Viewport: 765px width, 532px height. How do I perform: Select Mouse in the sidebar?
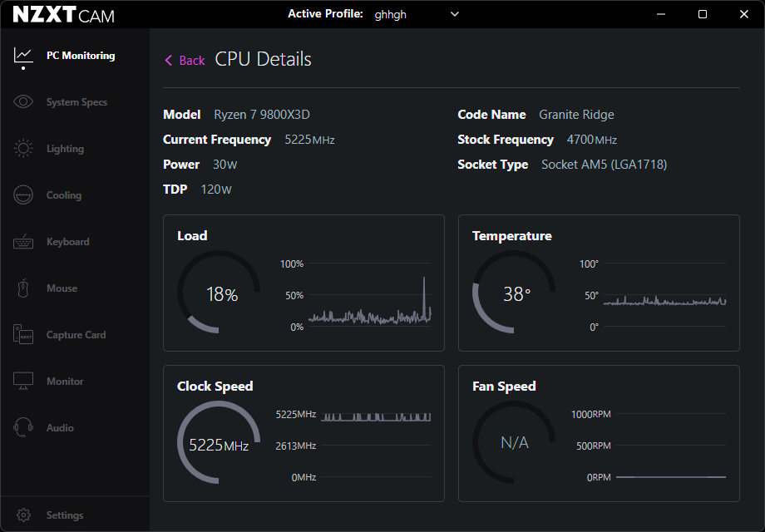[x=62, y=288]
